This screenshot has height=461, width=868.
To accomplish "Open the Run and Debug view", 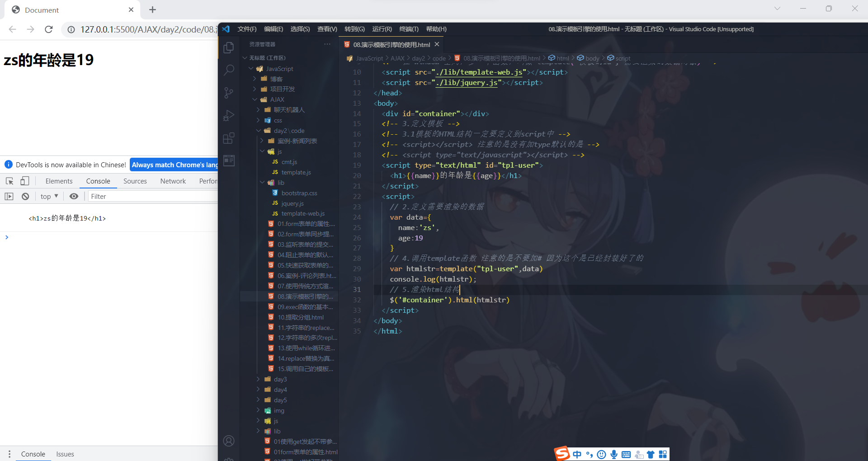I will (229, 116).
